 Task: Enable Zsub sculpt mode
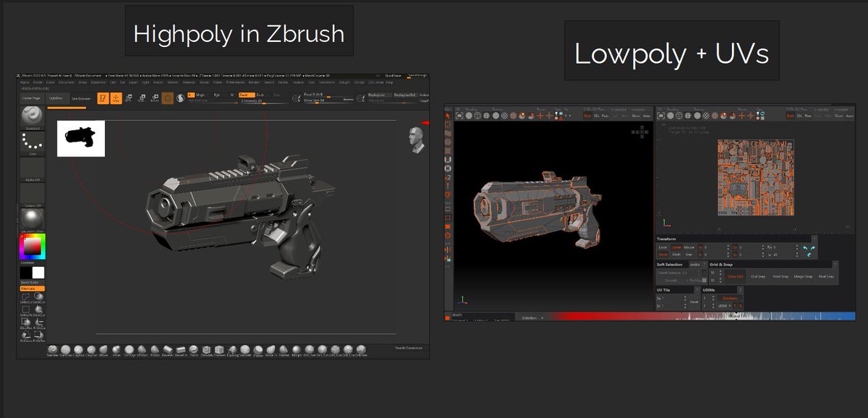tap(260, 95)
